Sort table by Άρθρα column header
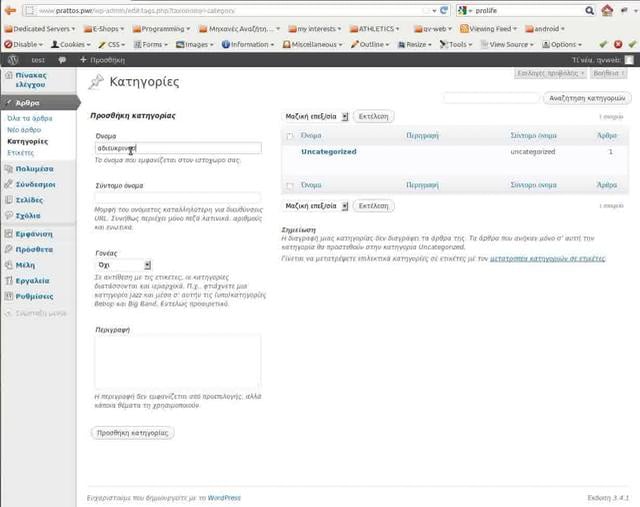 click(607, 136)
